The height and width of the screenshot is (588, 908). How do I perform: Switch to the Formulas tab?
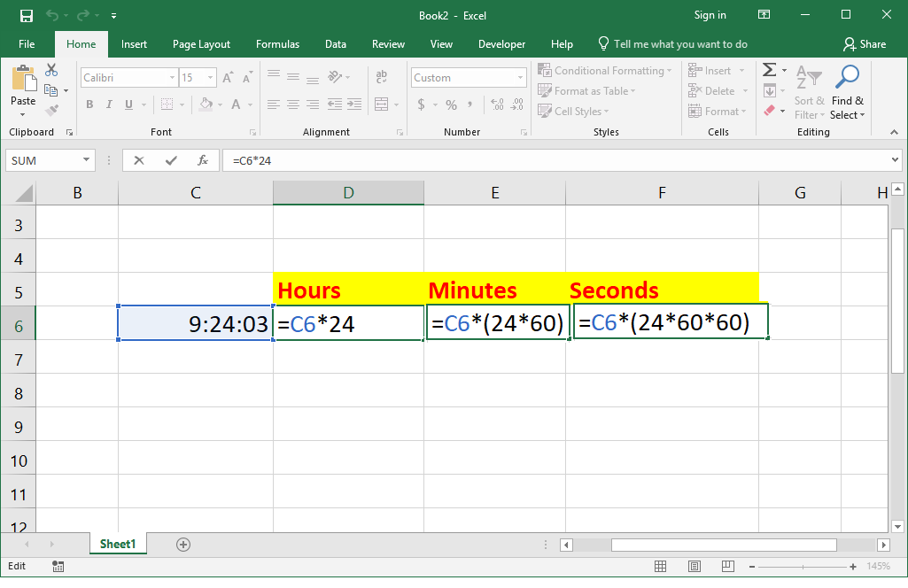coord(277,43)
